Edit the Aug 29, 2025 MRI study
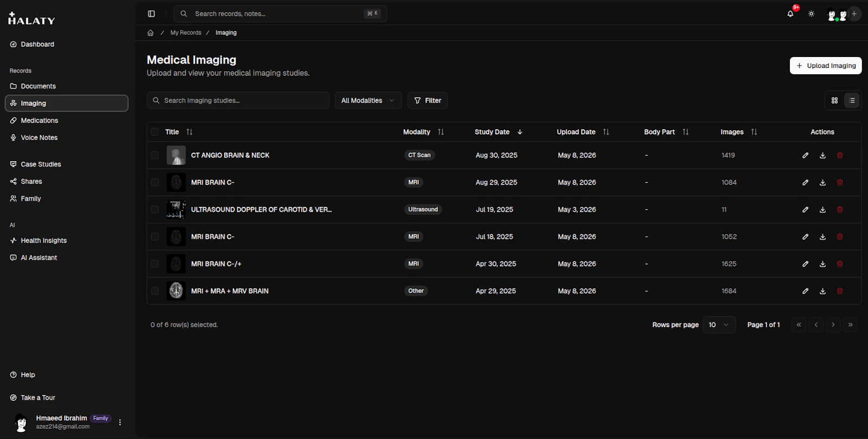The width and height of the screenshot is (868, 439). click(x=805, y=182)
